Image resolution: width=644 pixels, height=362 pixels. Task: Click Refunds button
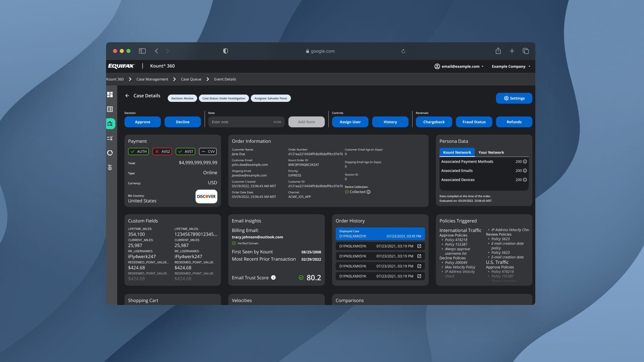(x=514, y=122)
